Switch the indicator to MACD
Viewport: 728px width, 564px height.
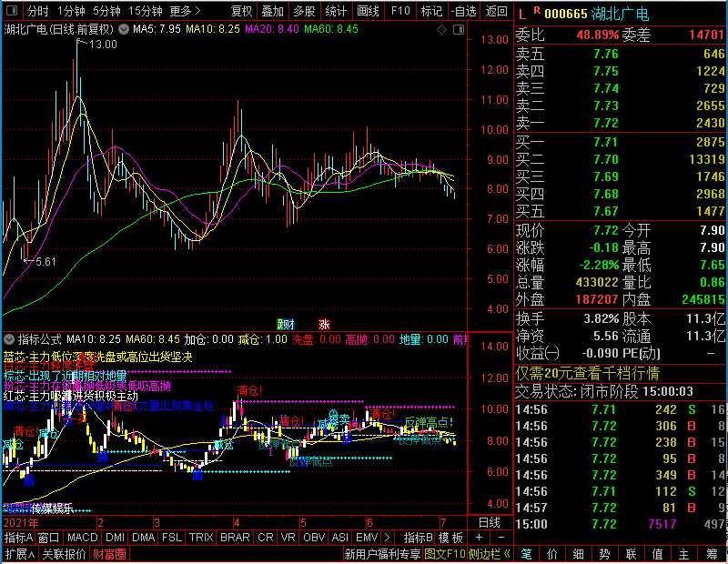(x=82, y=538)
